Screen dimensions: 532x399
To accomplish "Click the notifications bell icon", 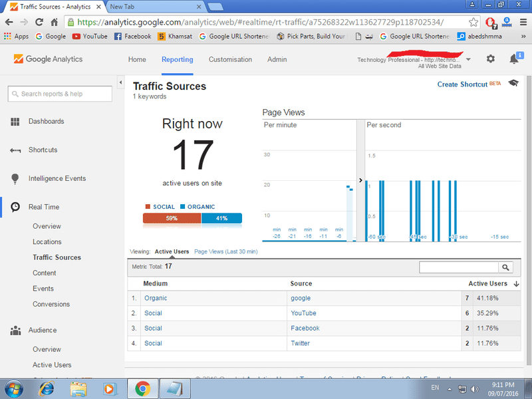I will coord(514,59).
